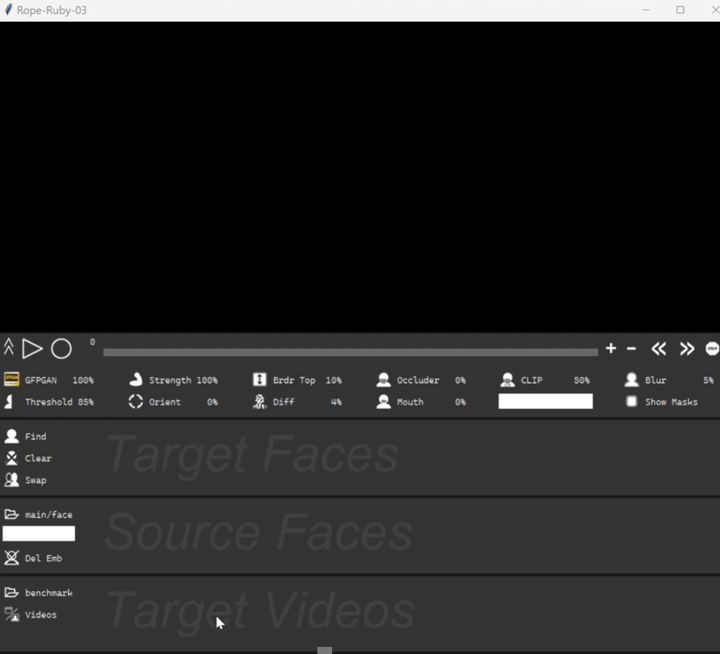Jump to the previous marker with double-left arrows
The width and height of the screenshot is (720, 654).
[658, 349]
